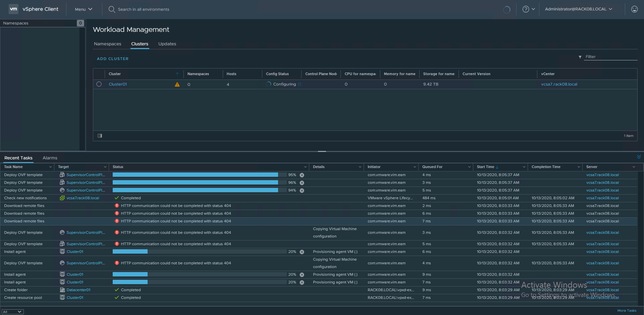Viewport: 644px width, 315px height.
Task: Open the column chooser icon below table
Action: [100, 136]
